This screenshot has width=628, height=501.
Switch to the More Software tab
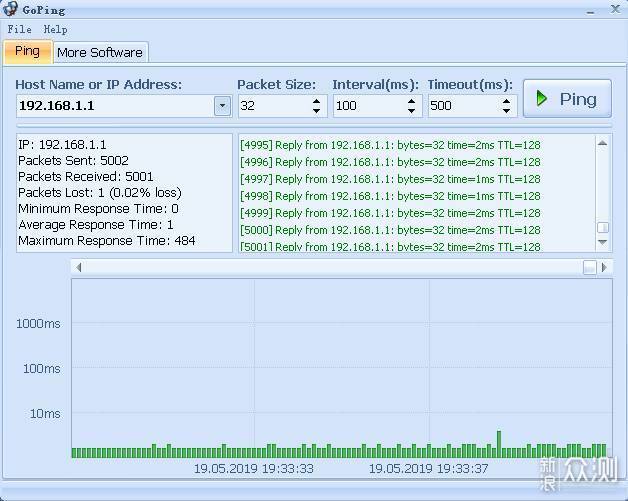point(100,52)
